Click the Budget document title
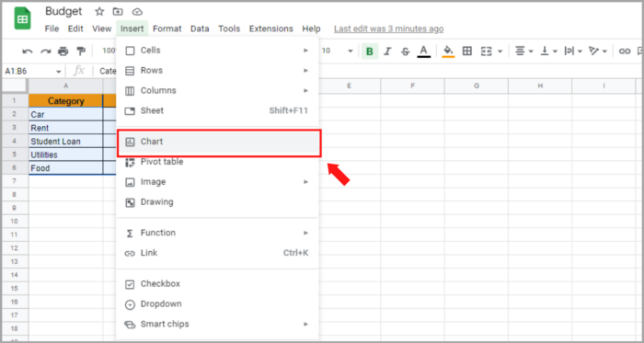644x343 pixels. coord(63,11)
